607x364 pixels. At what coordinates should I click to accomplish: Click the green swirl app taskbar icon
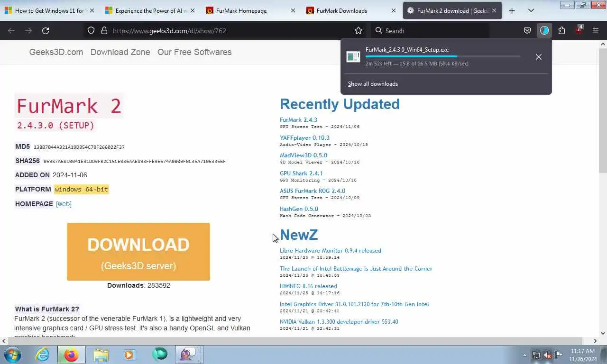click(159, 355)
